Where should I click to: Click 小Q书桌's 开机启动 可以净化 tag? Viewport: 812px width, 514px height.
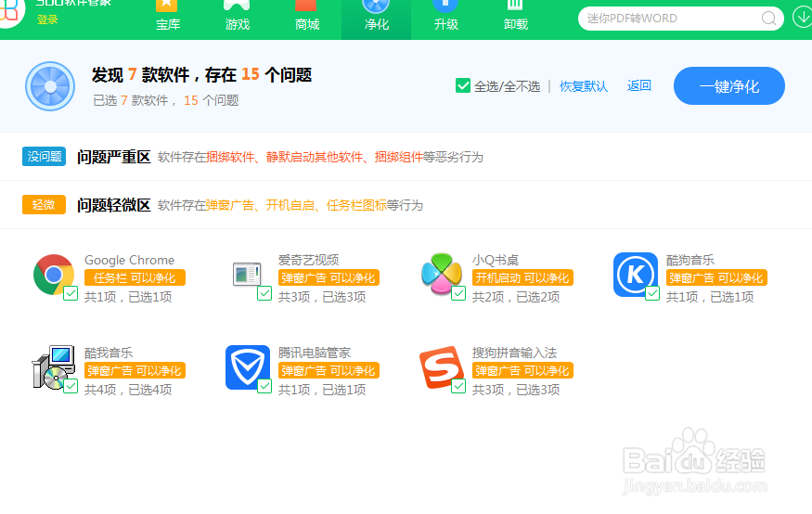(522, 278)
